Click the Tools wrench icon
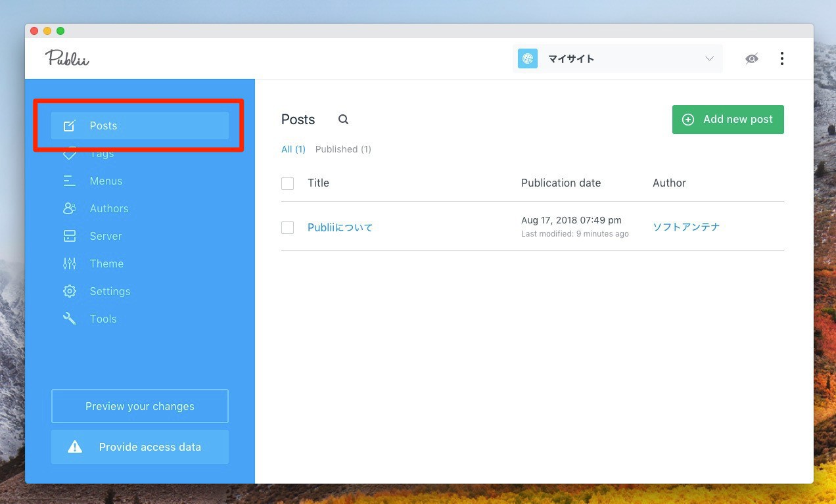 pyautogui.click(x=70, y=319)
